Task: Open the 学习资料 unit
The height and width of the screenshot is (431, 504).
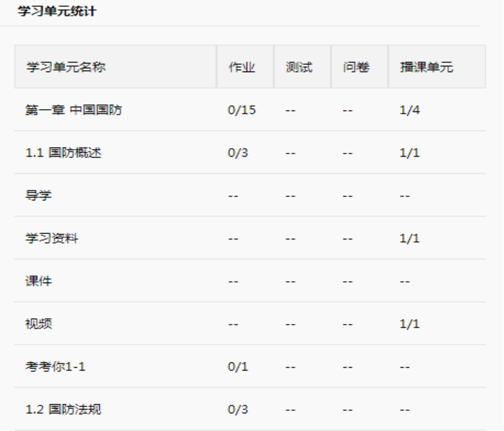Action: click(x=52, y=238)
